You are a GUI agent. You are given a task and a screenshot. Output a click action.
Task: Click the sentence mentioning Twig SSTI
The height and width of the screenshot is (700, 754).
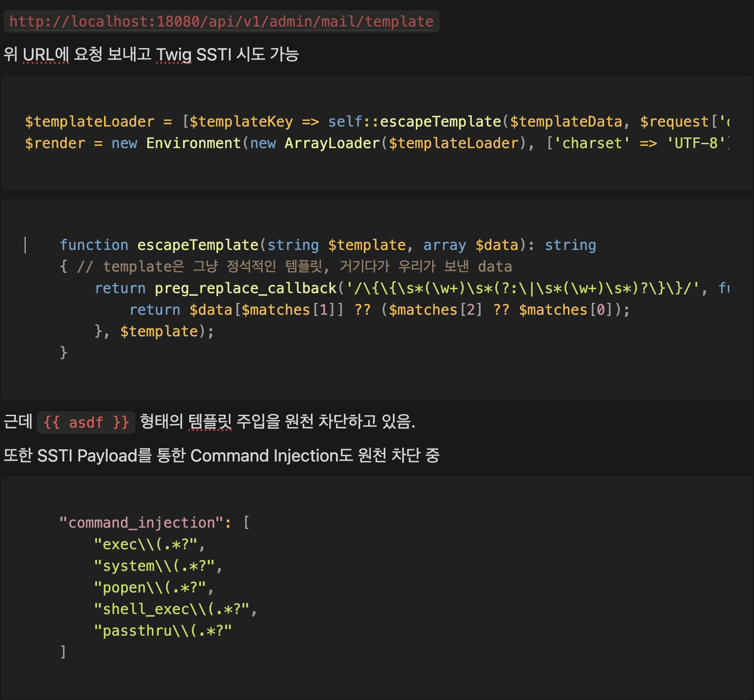point(151,55)
